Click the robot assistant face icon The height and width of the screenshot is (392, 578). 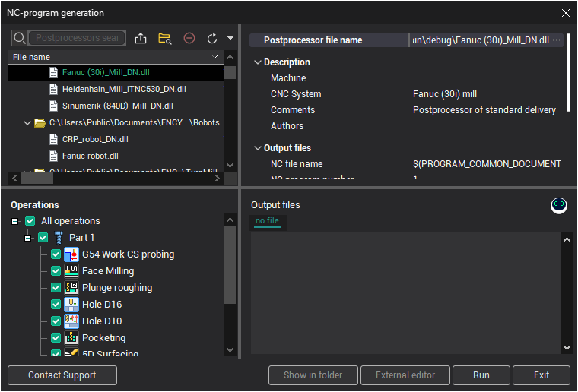pyautogui.click(x=559, y=205)
